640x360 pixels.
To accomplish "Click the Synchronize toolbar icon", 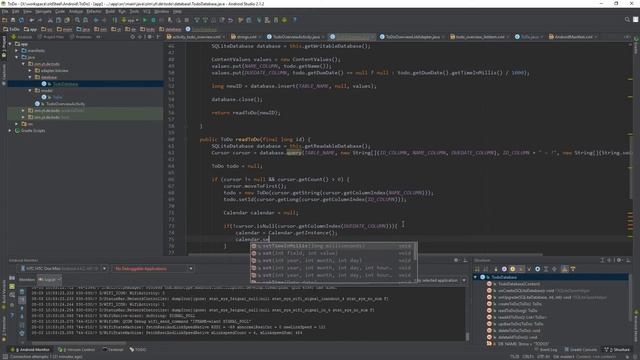I will tap(21, 20).
